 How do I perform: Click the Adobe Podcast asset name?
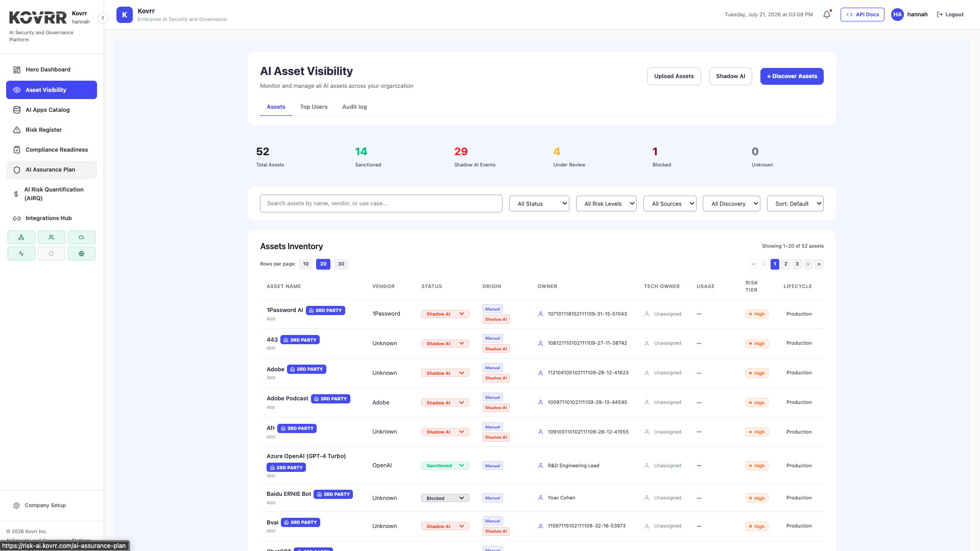click(x=288, y=398)
